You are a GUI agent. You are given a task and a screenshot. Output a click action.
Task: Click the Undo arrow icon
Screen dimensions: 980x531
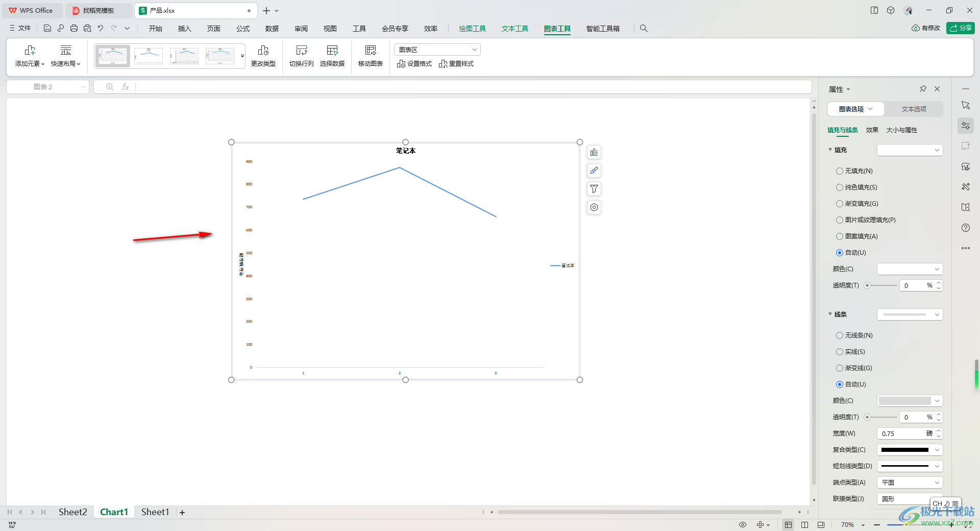(x=101, y=29)
